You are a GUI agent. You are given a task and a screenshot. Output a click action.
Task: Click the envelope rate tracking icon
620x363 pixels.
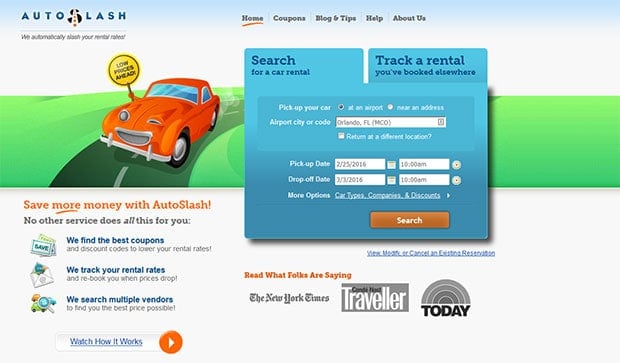[42, 274]
